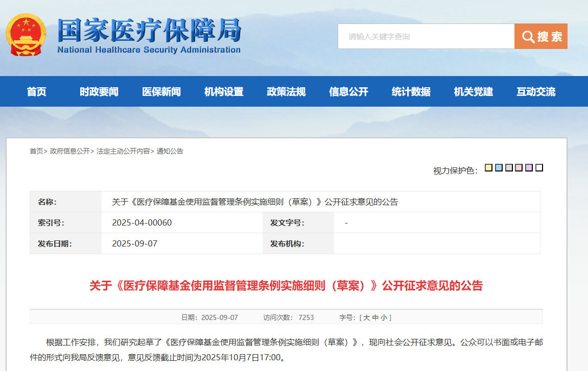Click the 国家医疗保障局 site title
The width and height of the screenshot is (588, 371).
[149, 31]
